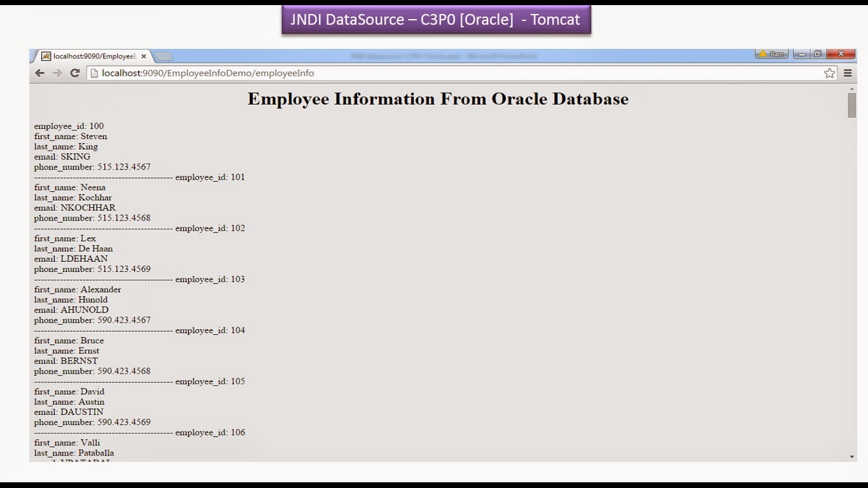The image size is (868, 488).
Task: Click the text 'last_name: Hunold'
Action: coord(71,299)
